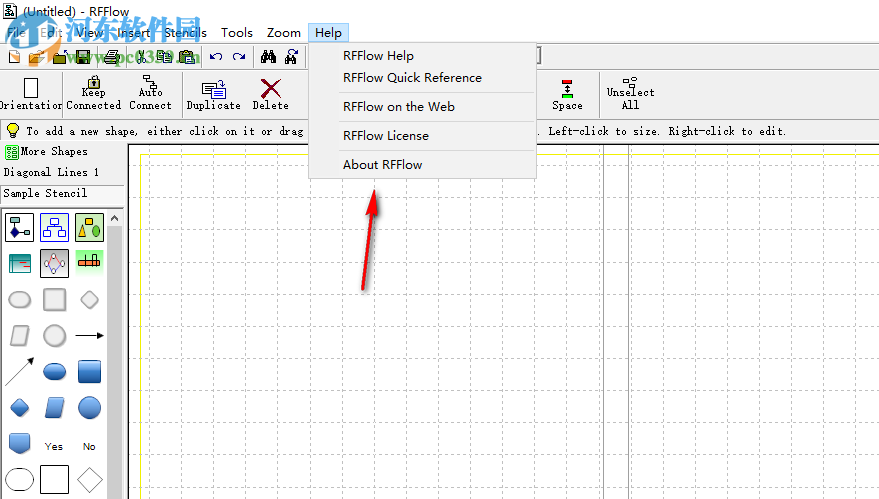Select the blue off-page connector shape
Screen dimensions: 879x499
click(20, 443)
